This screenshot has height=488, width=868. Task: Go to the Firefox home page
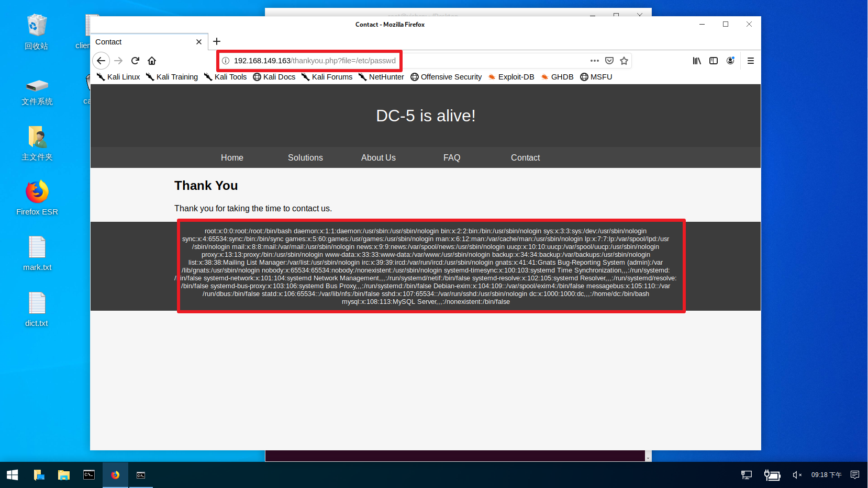(x=152, y=61)
